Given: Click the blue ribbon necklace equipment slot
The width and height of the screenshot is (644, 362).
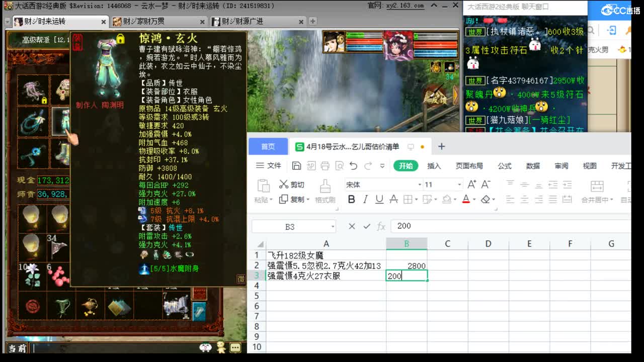Looking at the screenshot, I should 33,121.
